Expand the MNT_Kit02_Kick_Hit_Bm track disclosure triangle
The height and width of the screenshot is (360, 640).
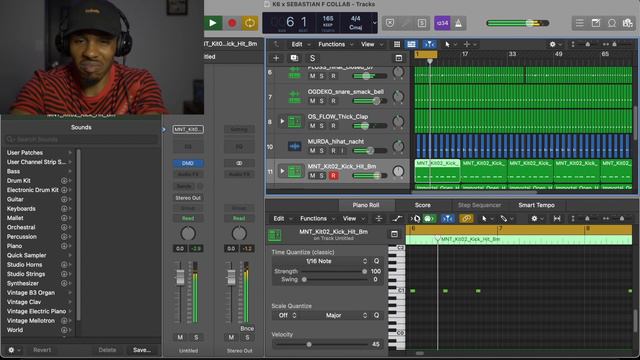(282, 171)
